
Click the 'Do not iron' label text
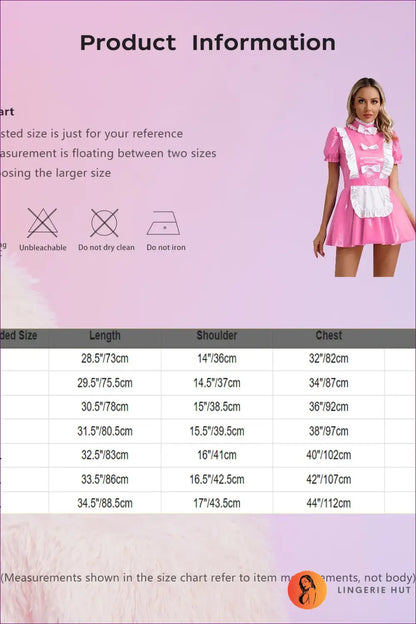click(166, 247)
